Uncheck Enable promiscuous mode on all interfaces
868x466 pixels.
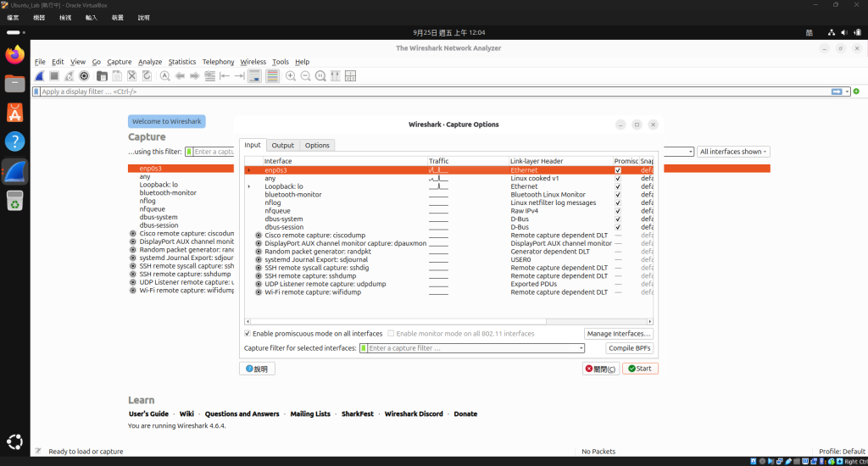pos(248,334)
